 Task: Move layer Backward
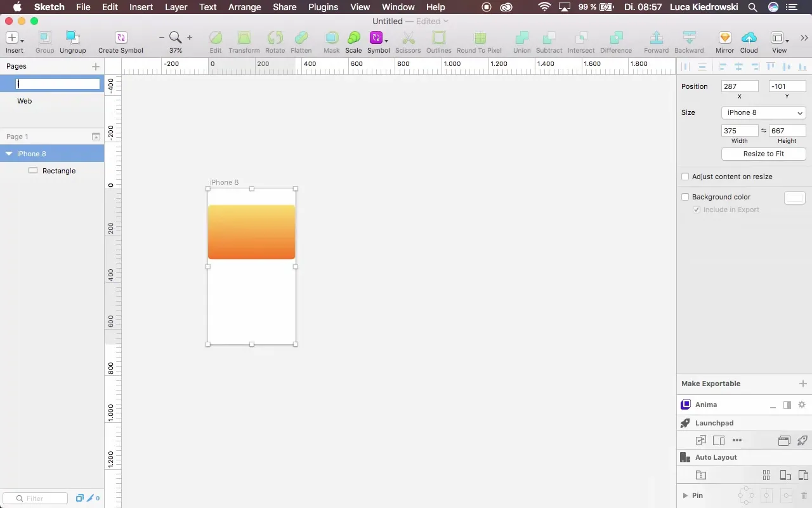(x=689, y=38)
